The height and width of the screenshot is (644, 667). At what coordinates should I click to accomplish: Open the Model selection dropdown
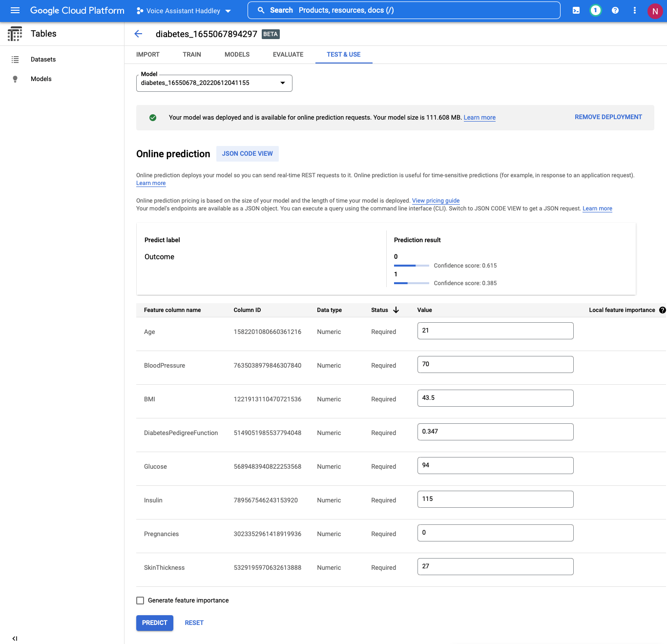(214, 83)
